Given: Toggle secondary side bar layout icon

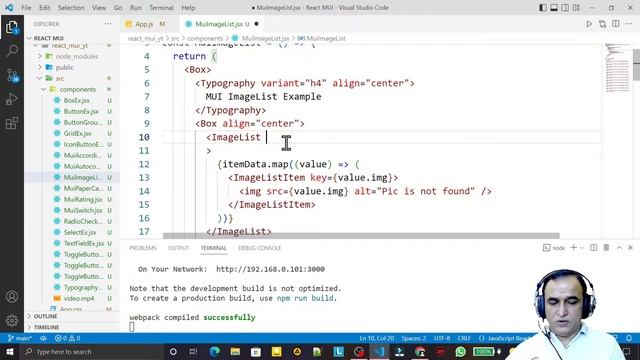Looking at the screenshot, I should 565,8.
